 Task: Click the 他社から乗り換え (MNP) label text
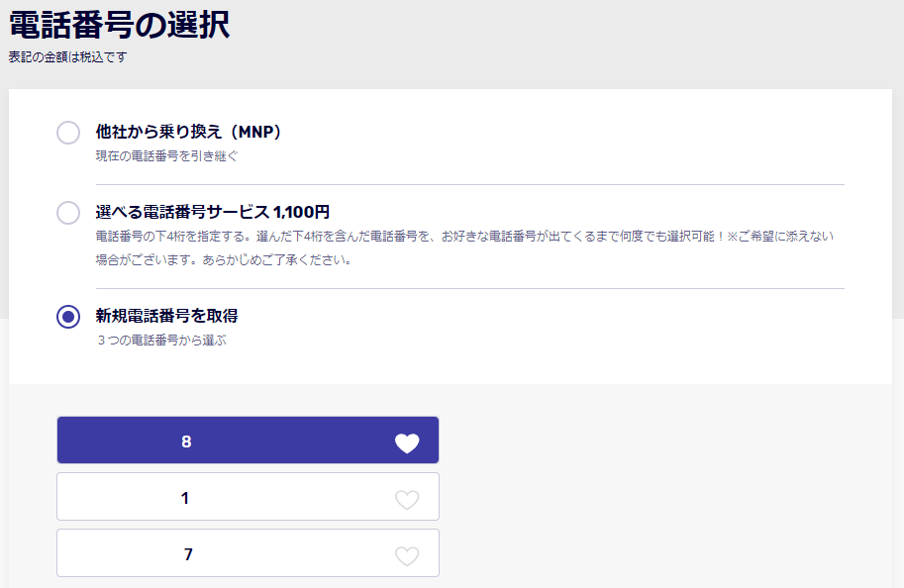[x=188, y=132]
